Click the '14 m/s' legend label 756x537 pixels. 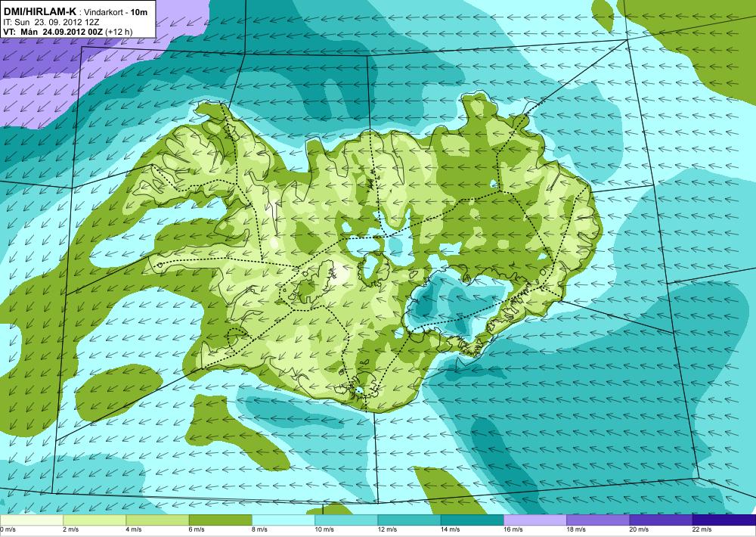click(451, 529)
